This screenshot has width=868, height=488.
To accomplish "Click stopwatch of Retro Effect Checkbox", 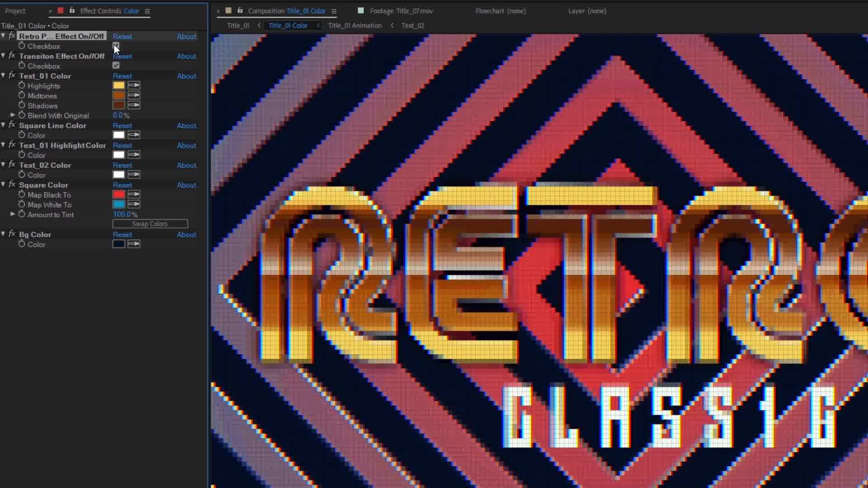I will click(x=22, y=46).
